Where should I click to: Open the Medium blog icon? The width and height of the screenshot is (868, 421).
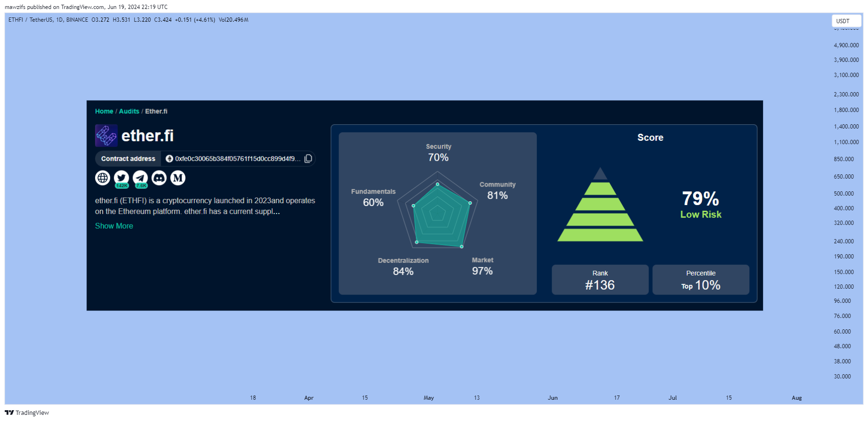click(178, 178)
